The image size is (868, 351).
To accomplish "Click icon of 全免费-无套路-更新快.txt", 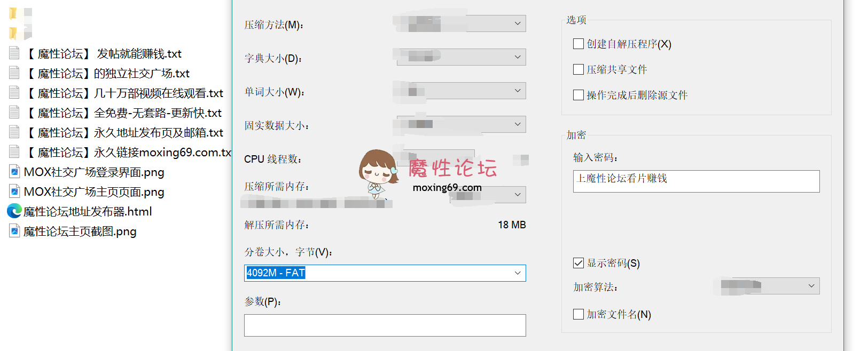I will [14, 112].
